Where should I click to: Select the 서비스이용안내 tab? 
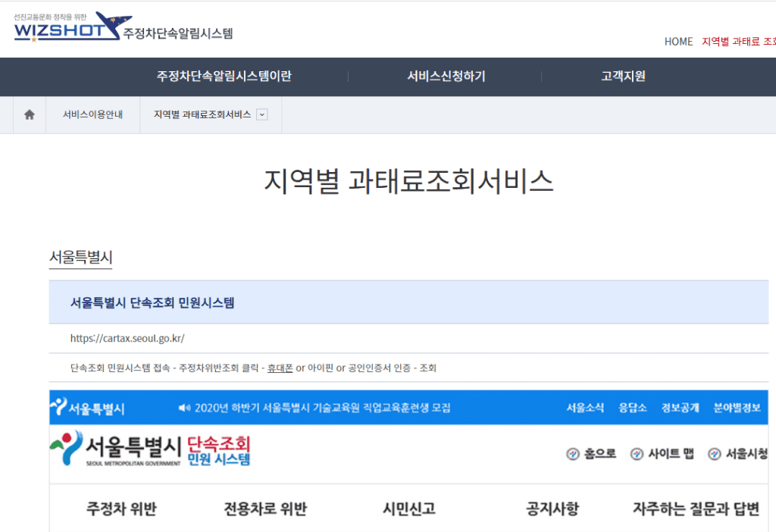(x=92, y=114)
